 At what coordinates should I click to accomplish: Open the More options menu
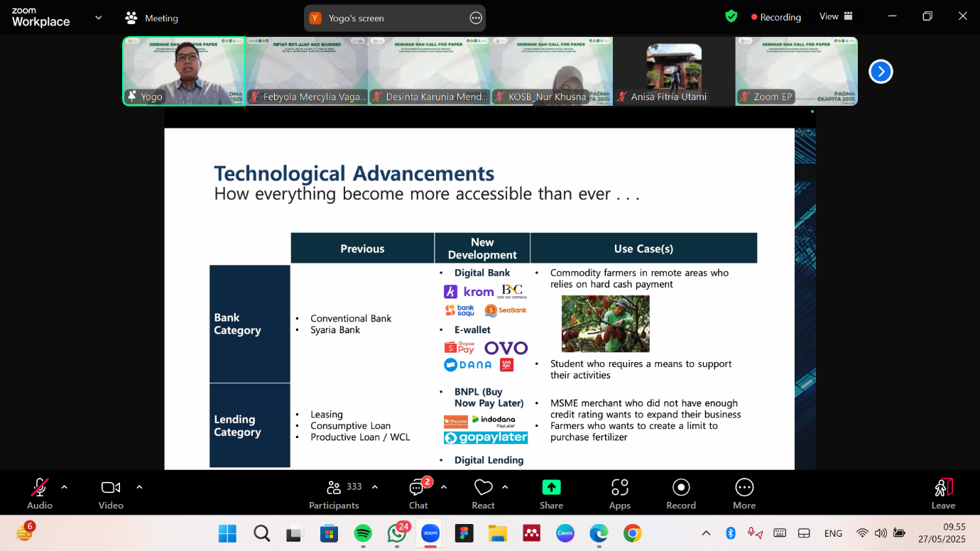(x=744, y=493)
